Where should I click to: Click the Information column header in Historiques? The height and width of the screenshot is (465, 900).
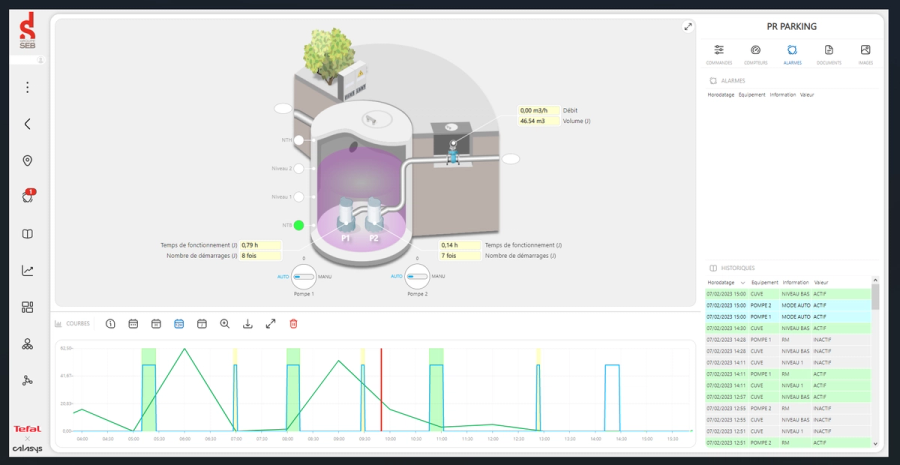[795, 282]
